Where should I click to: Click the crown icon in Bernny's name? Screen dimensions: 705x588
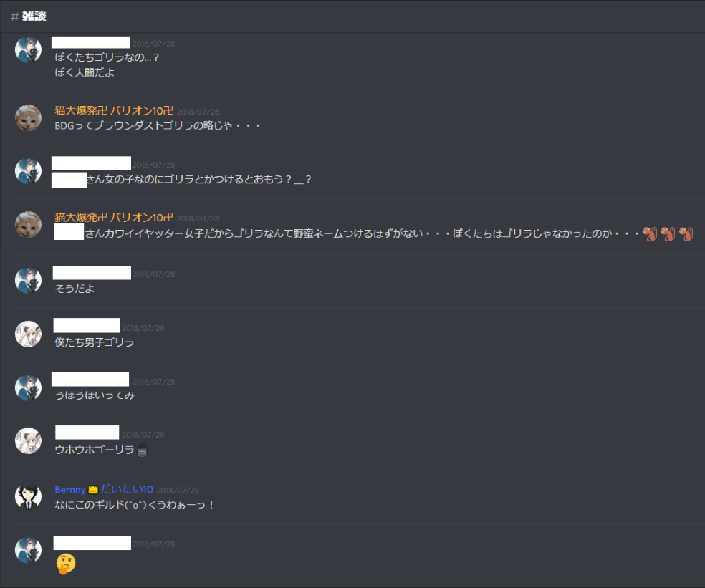pyautogui.click(x=93, y=490)
